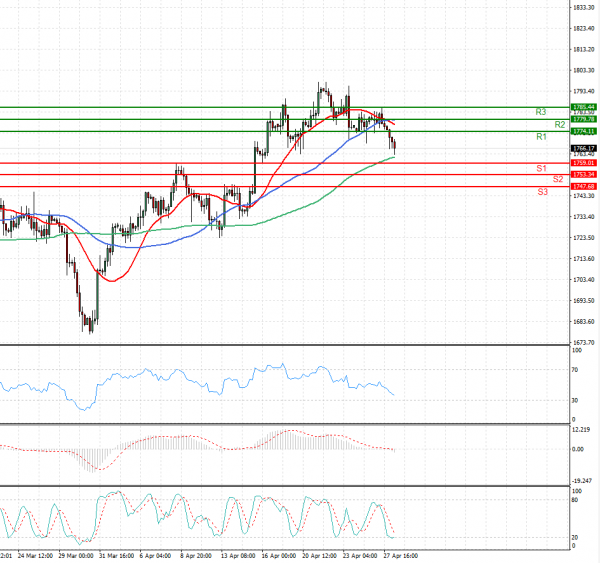Viewport: 600px width, 563px height.
Task: Click the 1793.40 price axis value
Action: coord(584,91)
